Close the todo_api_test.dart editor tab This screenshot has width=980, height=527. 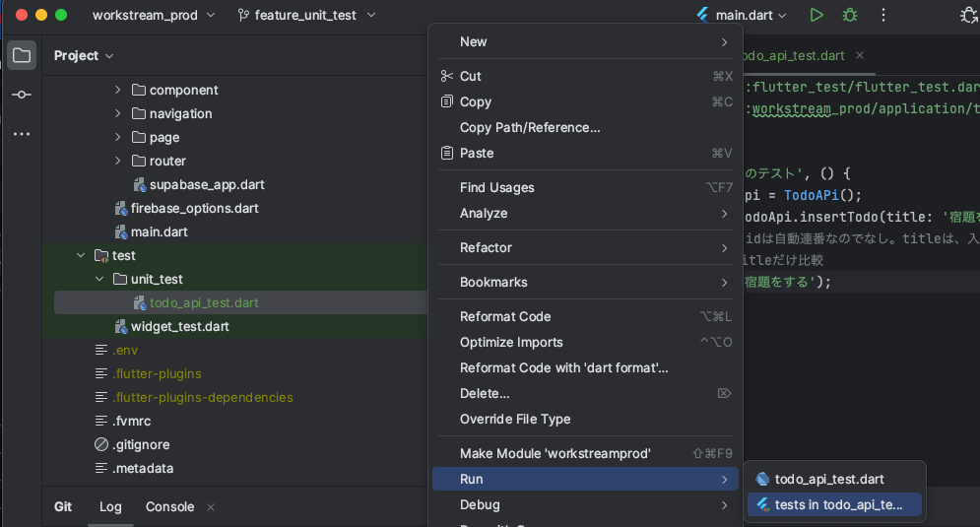pyautogui.click(x=860, y=55)
